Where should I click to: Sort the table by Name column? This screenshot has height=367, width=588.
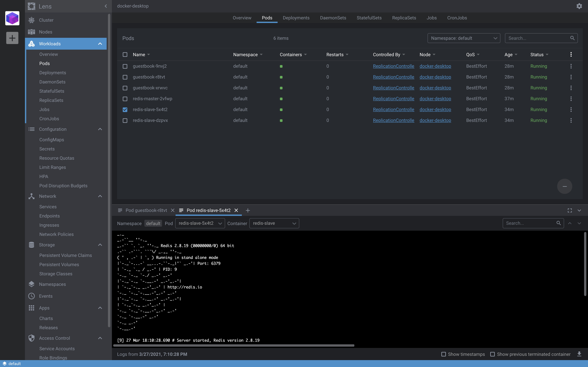139,55
